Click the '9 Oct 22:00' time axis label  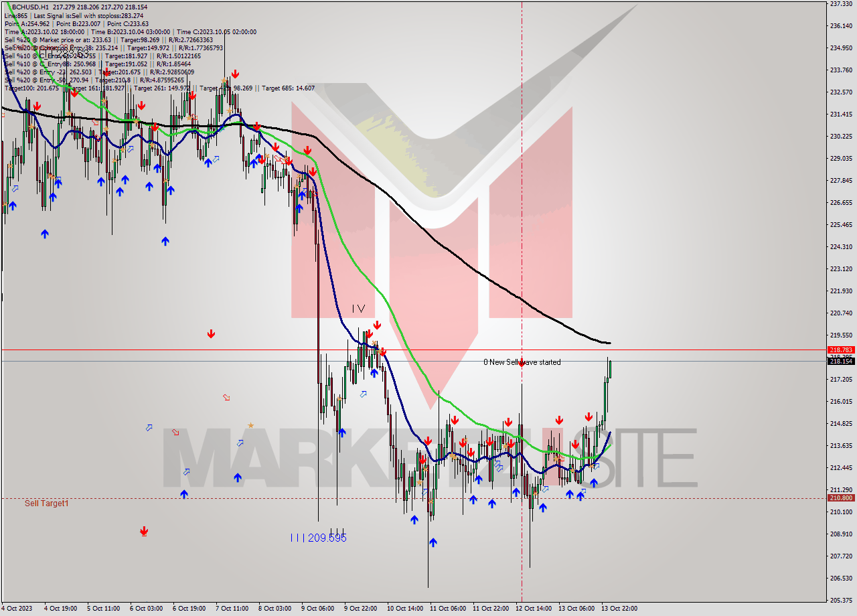click(361, 609)
